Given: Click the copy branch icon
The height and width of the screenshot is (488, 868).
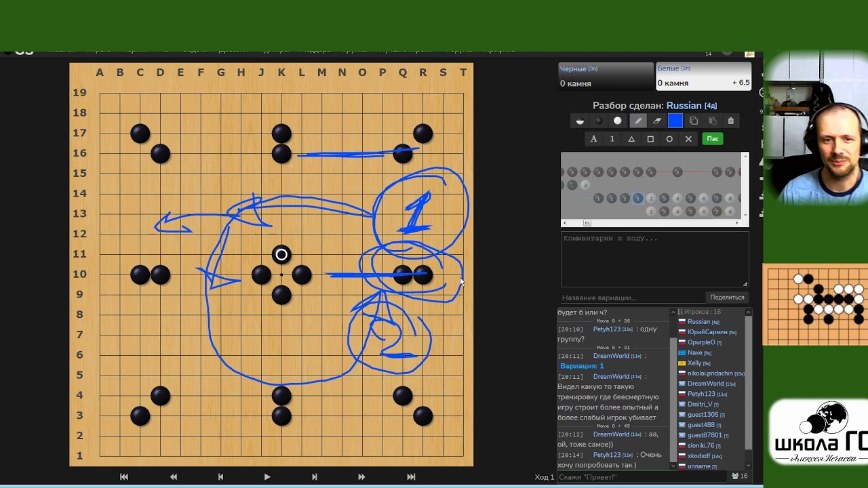Looking at the screenshot, I should point(694,121).
